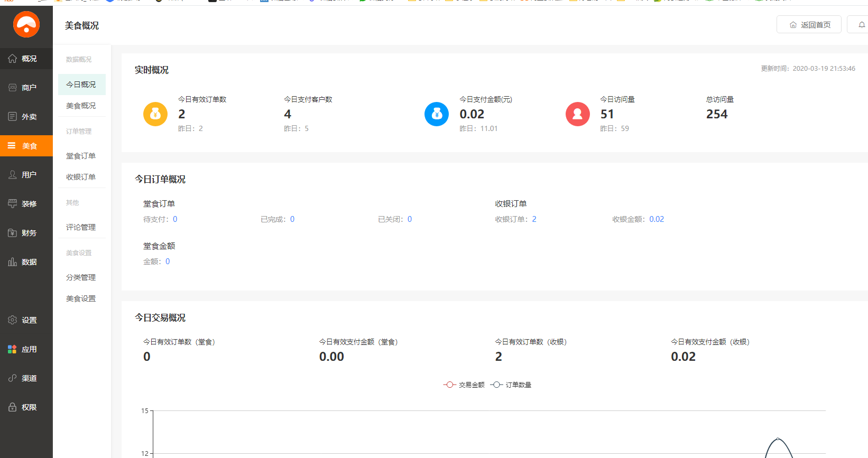Click the orange app logo
The height and width of the screenshot is (458, 868).
(x=26, y=24)
